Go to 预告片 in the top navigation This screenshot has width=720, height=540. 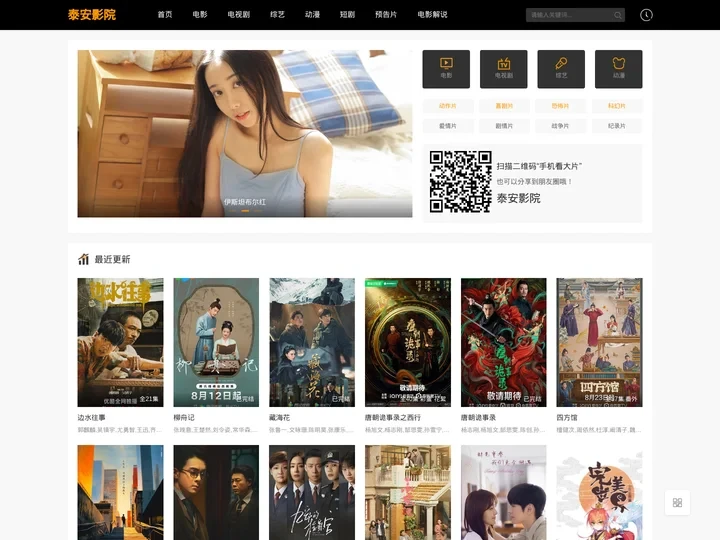coord(386,15)
